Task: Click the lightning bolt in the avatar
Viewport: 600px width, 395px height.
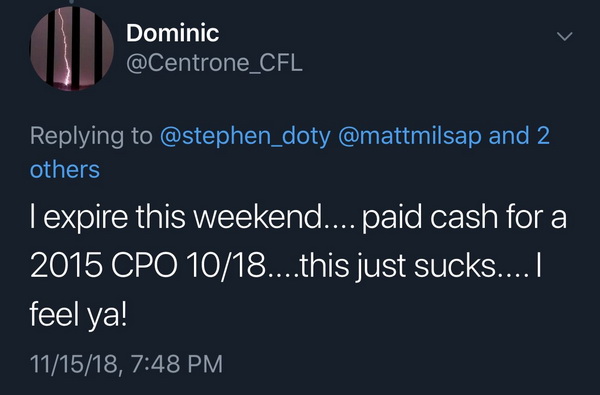Action: [x=65, y=46]
